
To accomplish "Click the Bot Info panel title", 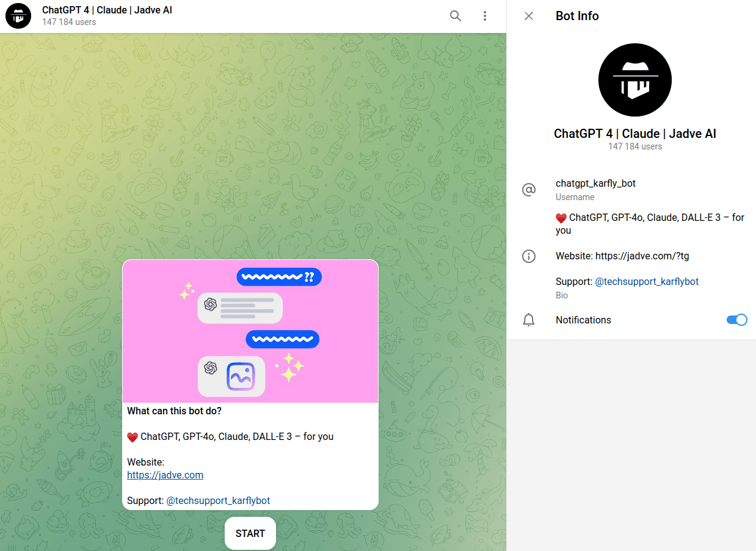I will (577, 16).
